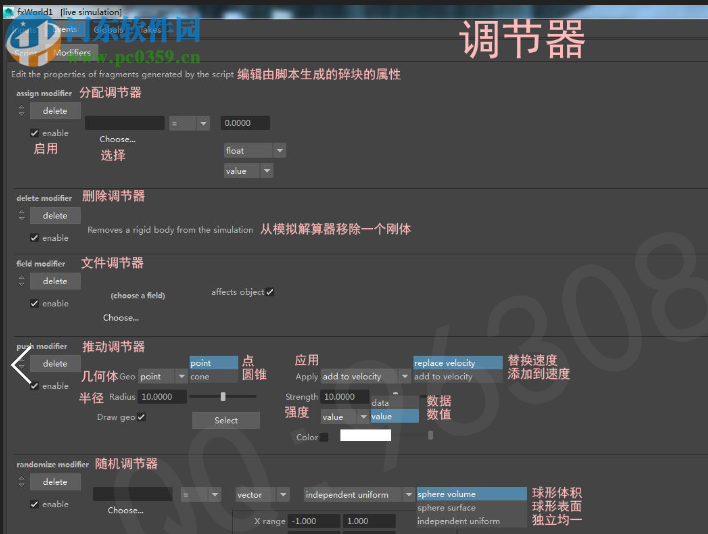Click the field modifier reorder arrows
This screenshot has width=708, height=534.
[x=21, y=281]
